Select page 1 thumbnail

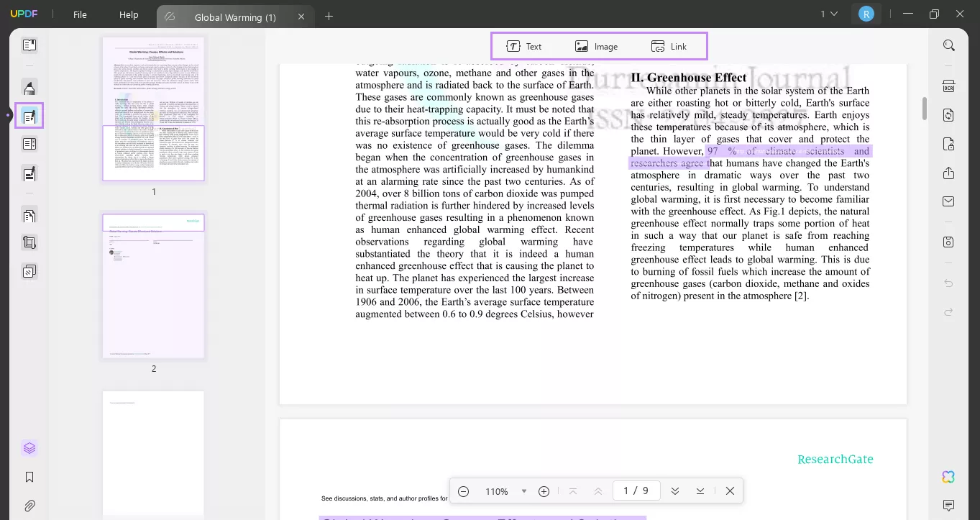tap(153, 109)
